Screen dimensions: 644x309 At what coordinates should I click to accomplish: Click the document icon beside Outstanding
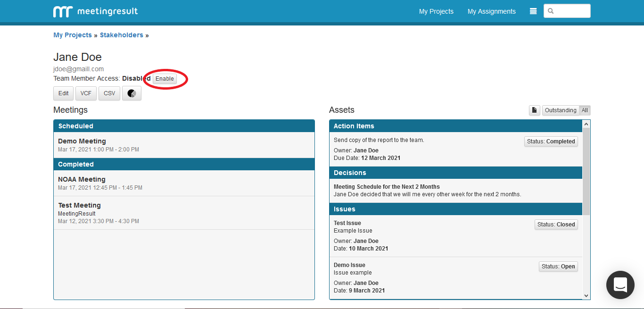(534, 110)
